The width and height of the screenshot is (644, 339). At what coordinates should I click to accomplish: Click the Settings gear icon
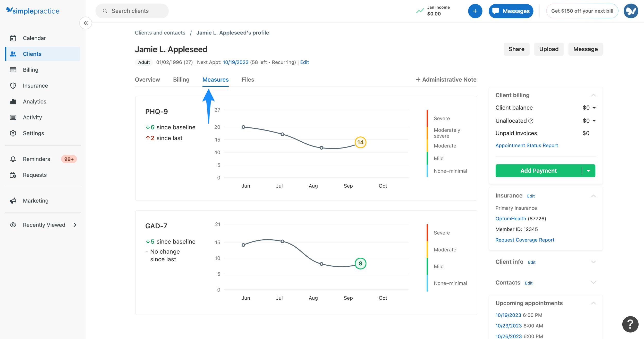pos(13,133)
